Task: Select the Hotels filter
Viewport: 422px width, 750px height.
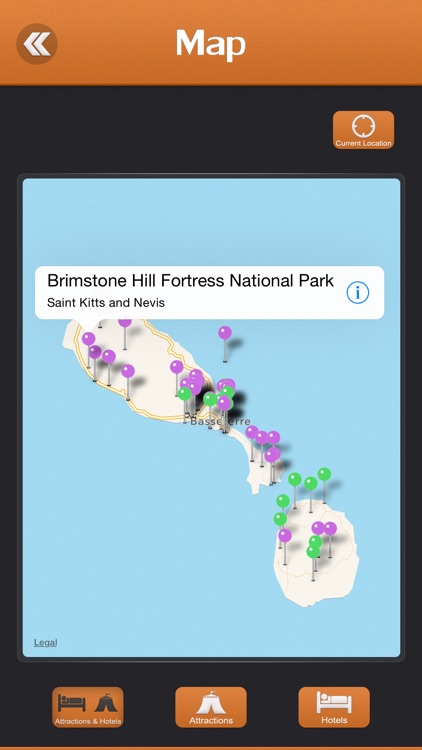Action: coord(334,707)
